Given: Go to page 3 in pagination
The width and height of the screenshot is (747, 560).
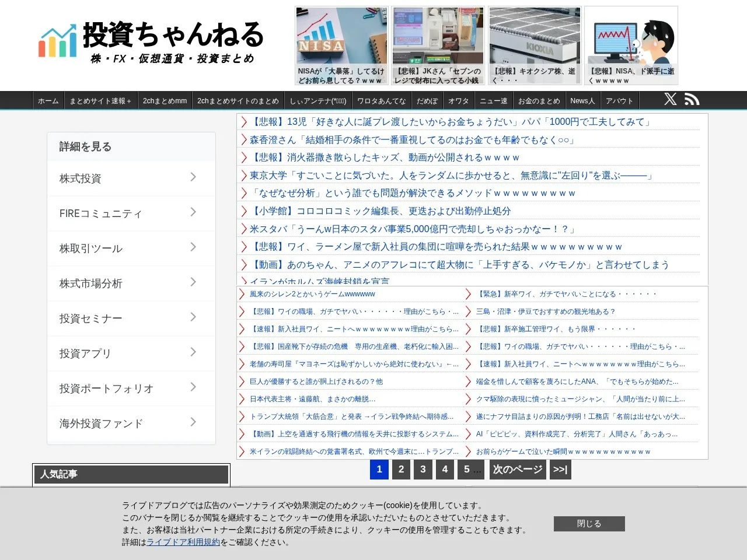Looking at the screenshot, I should click(423, 470).
